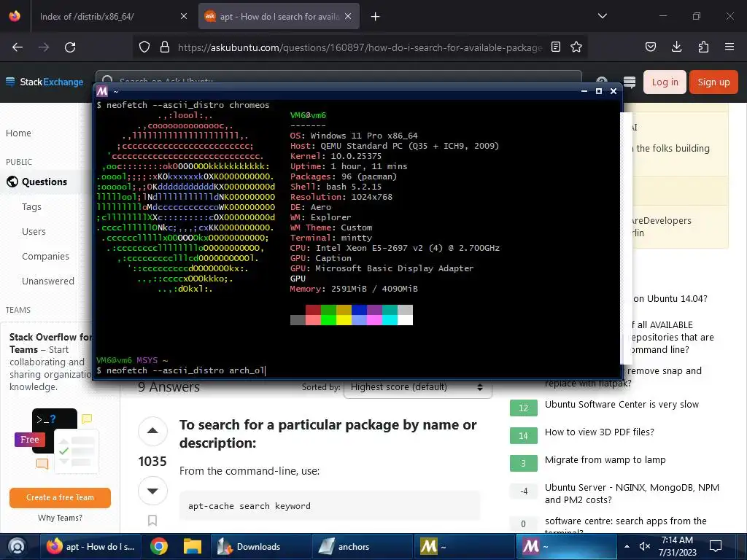
Task: Open the Firefox extensions icon
Action: click(703, 47)
